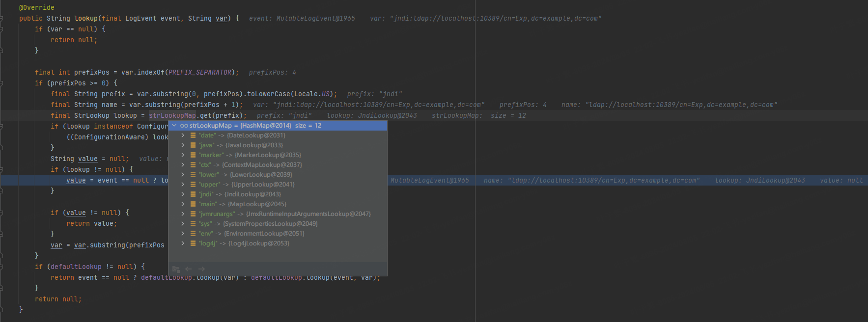
Task: Expand the "java" JavaLookup entry
Action: coord(183,145)
